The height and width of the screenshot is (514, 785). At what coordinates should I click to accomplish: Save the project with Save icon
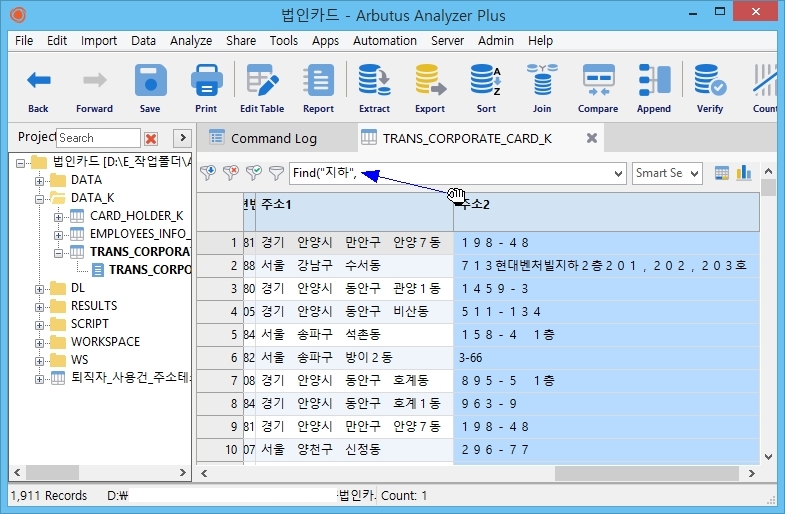pos(150,80)
